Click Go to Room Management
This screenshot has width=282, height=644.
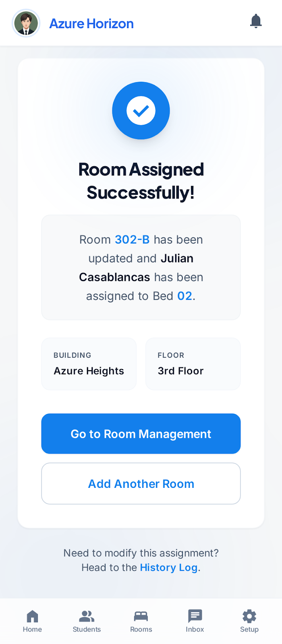(x=141, y=433)
